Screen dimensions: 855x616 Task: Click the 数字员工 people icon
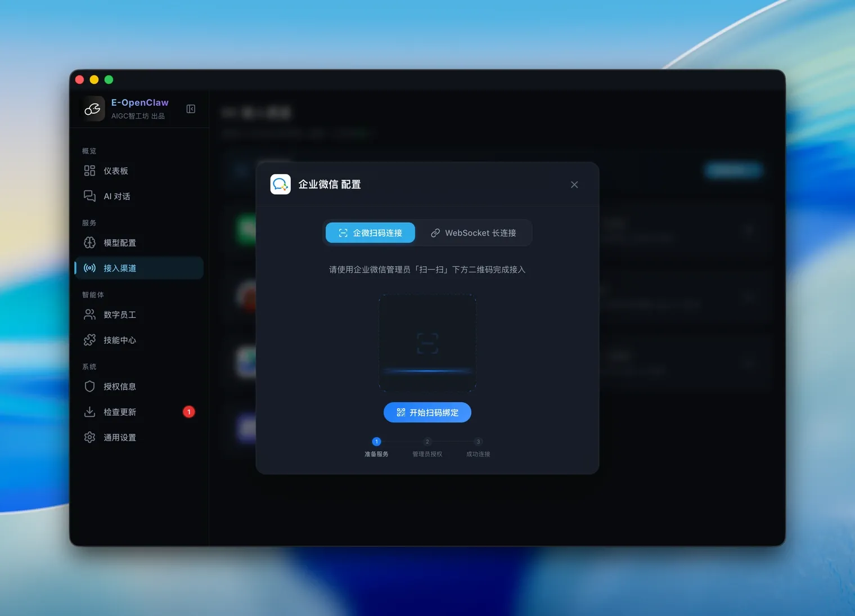(89, 314)
